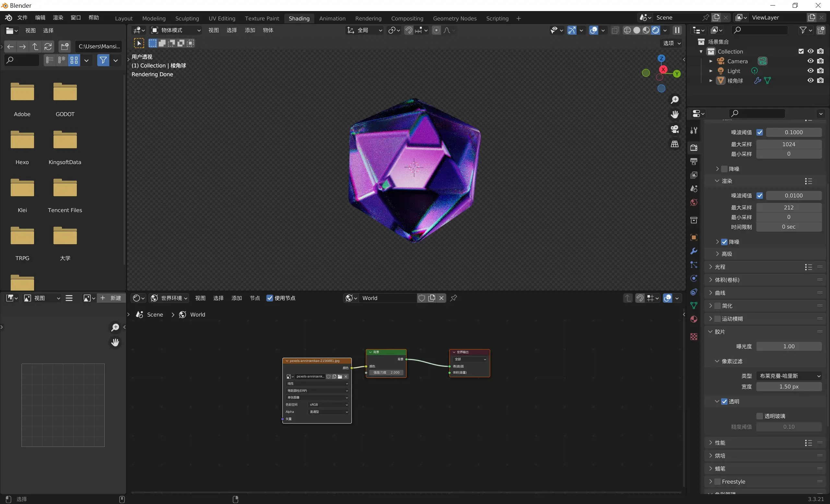Viewport: 830px width, 504px height.
Task: Open the 渲染 menu in top bar
Action: pos(58,18)
